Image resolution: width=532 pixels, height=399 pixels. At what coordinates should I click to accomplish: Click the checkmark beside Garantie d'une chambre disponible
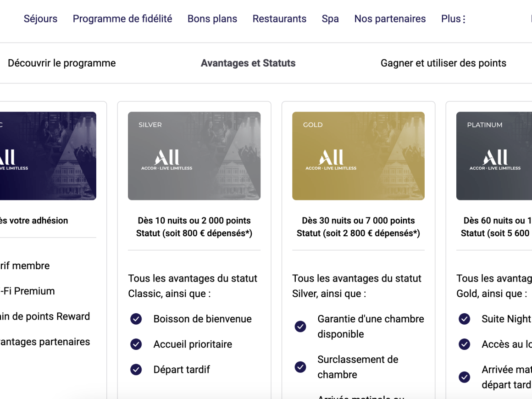tap(300, 327)
